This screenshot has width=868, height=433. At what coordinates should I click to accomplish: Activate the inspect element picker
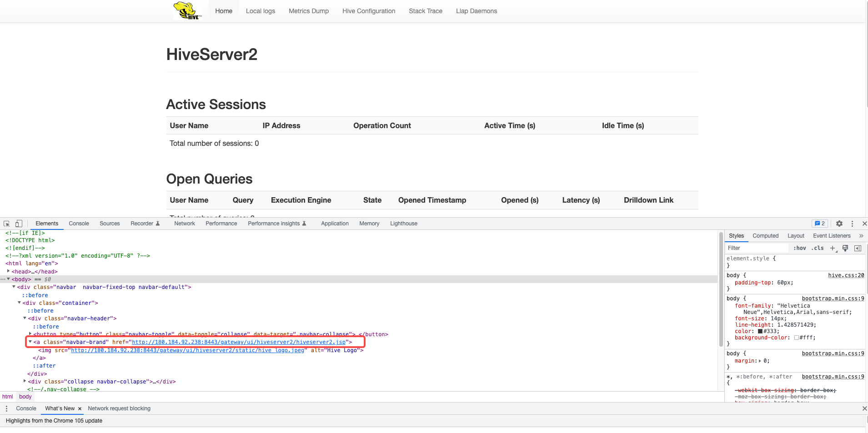click(x=6, y=224)
